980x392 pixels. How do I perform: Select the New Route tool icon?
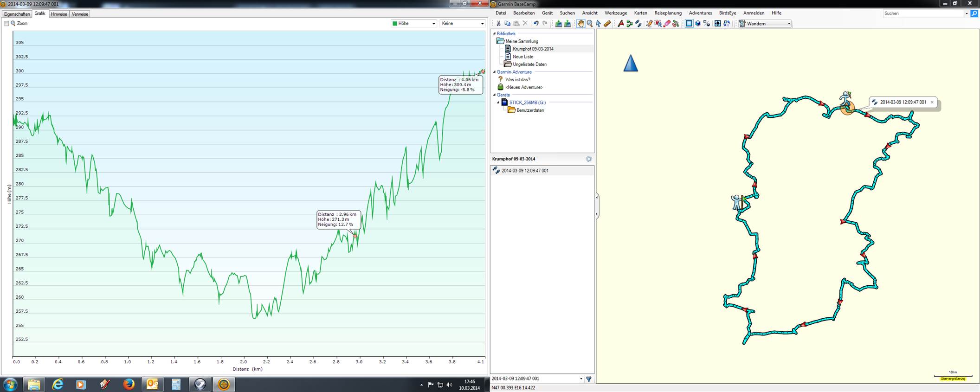(x=621, y=24)
